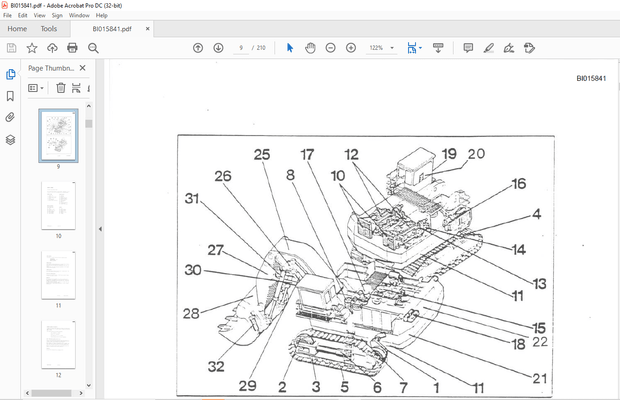Viewport: 620px width, 400px height.
Task: Open the Attachments sidebar panel
Action: (11, 117)
